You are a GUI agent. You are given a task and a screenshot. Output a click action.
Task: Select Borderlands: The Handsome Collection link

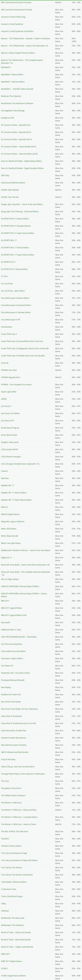pyautogui.click(x=17, y=104)
